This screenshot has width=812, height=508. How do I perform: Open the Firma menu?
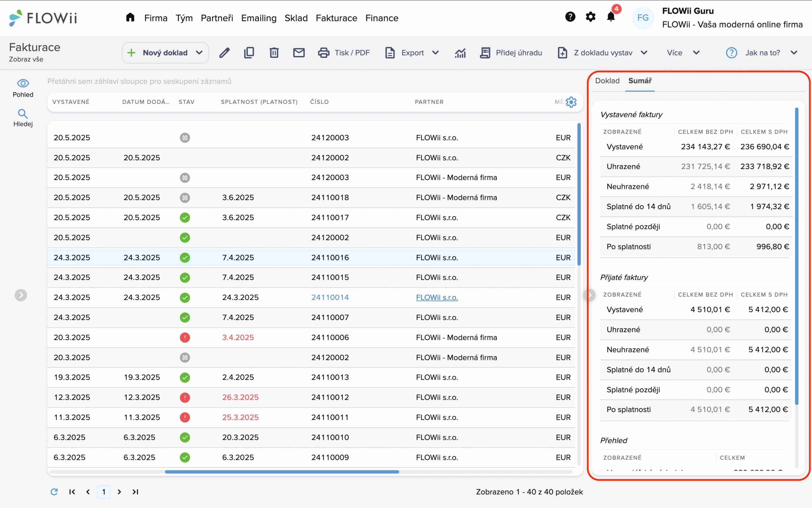click(x=156, y=18)
